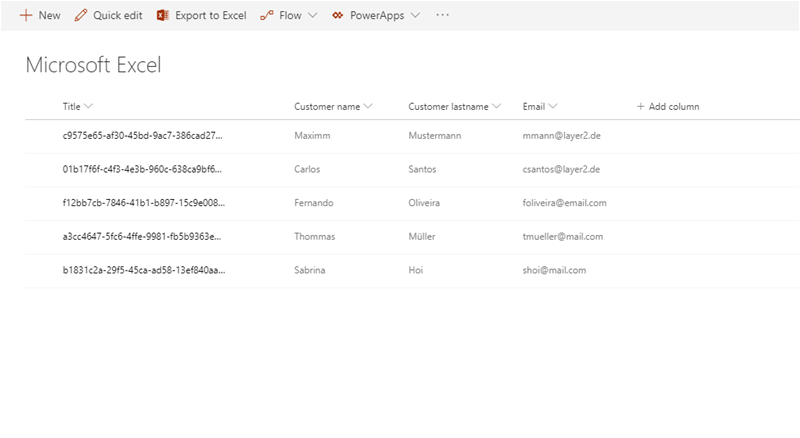
Task: Open the item titled 01b17f6f-c4f3-4e3b
Action: [x=142, y=169]
